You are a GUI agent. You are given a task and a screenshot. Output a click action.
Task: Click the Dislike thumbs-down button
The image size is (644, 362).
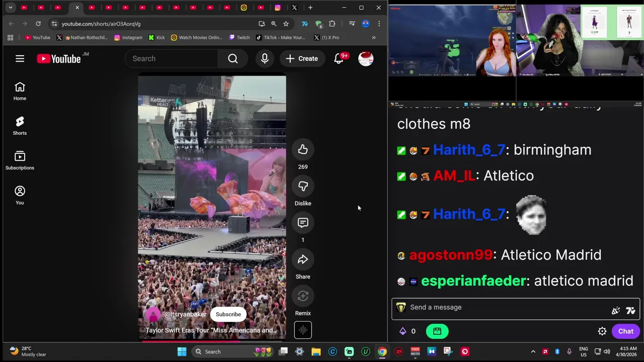[x=303, y=186]
